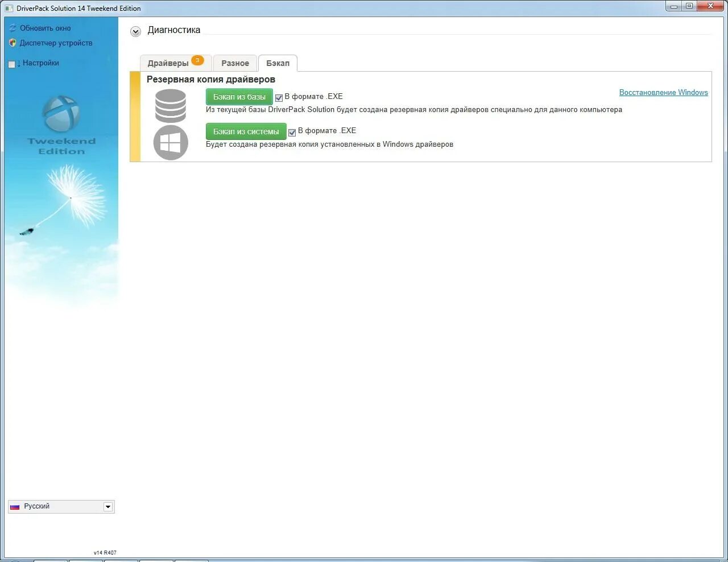
Task: Click the database stack icon for backup
Action: pos(170,105)
